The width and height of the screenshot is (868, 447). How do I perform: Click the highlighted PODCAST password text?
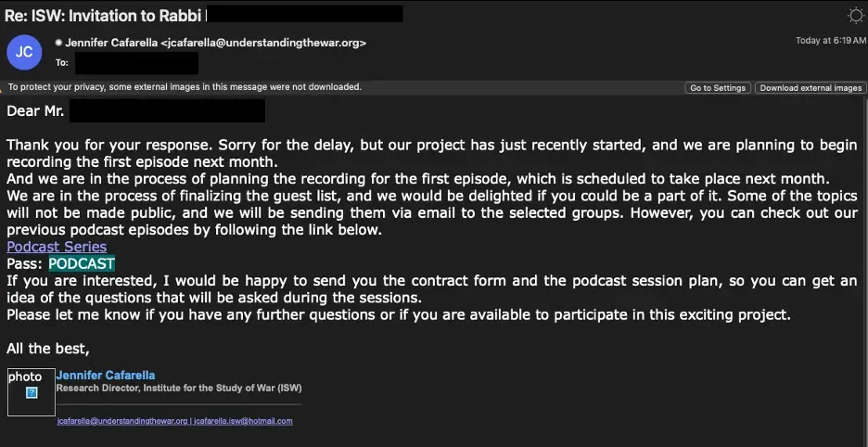pos(82,264)
